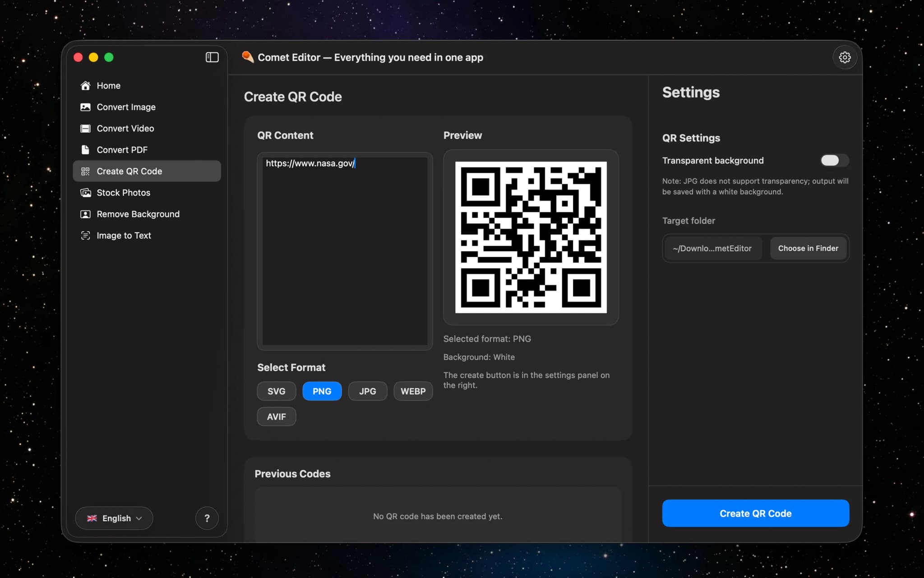The image size is (924, 578).
Task: Open the English language selector
Action: click(114, 518)
